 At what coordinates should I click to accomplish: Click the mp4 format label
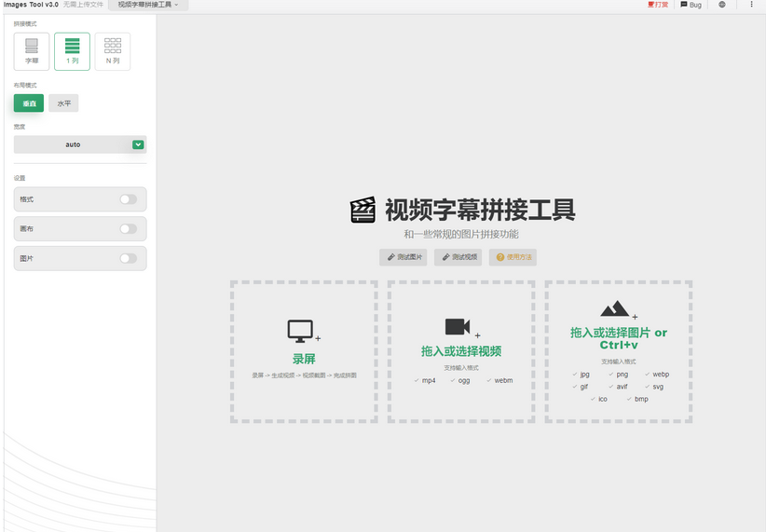coord(429,380)
